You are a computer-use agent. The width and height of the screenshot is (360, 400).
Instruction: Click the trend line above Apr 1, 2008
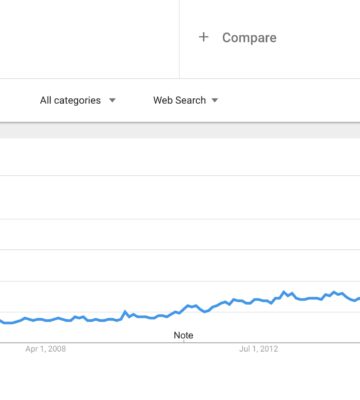pyautogui.click(x=46, y=320)
